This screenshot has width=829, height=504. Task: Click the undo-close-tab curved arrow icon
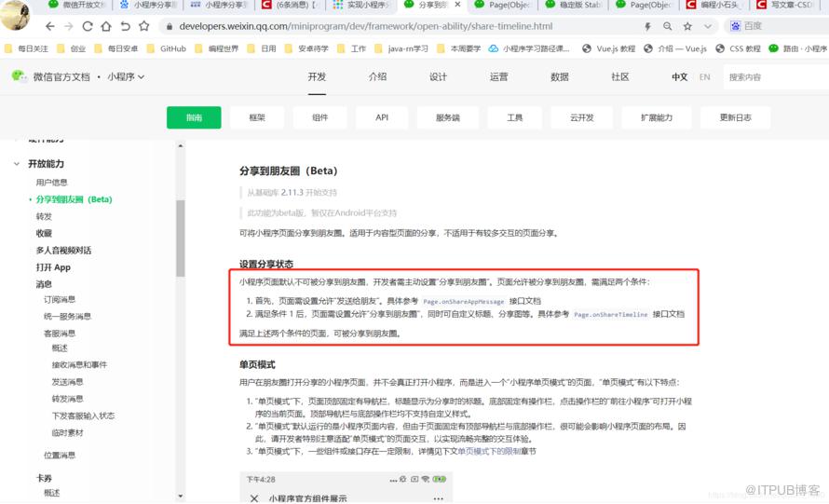click(x=126, y=26)
